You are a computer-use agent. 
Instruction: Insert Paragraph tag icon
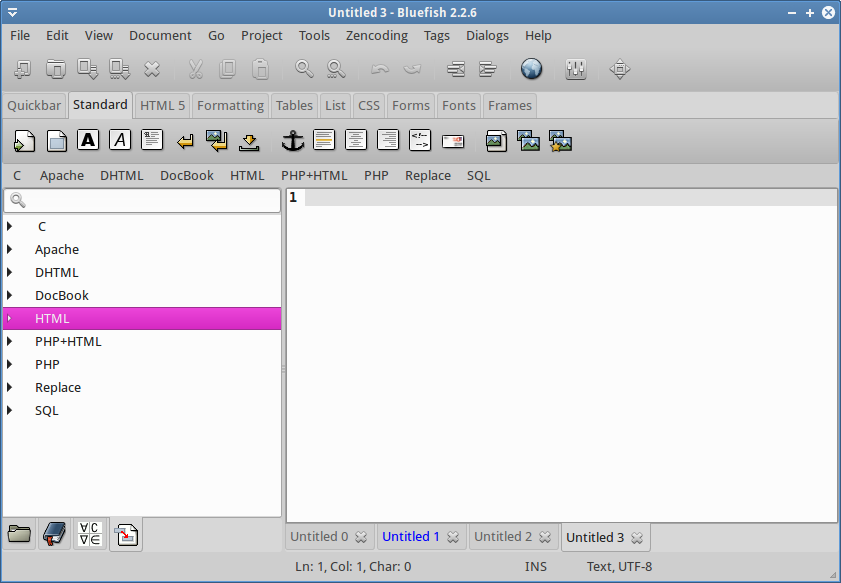(152, 140)
